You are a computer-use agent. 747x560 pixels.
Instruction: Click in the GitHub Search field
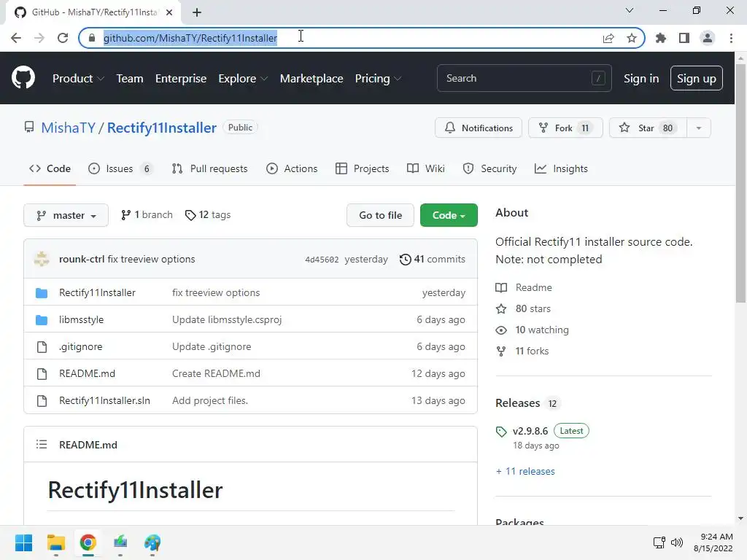(524, 78)
